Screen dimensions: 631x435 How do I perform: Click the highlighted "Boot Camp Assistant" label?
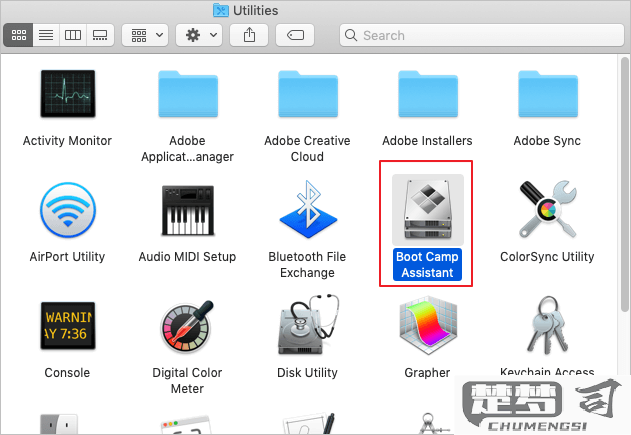[x=427, y=264]
